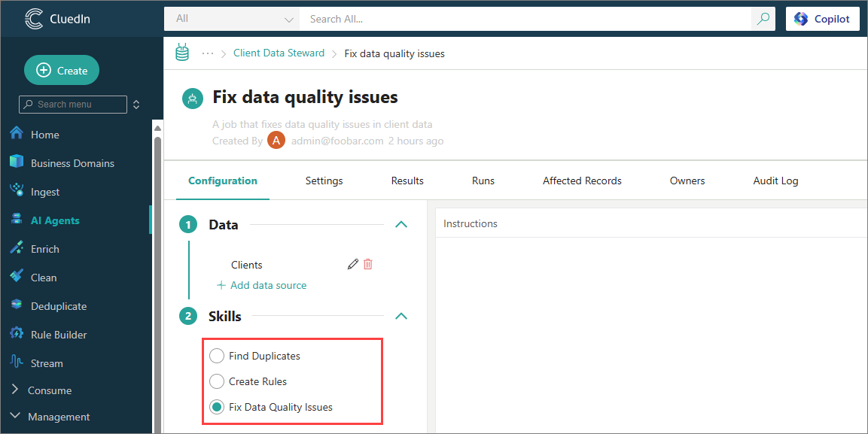This screenshot has width=868, height=434.
Task: Go to Rule Builder in sidebar
Action: coord(59,335)
